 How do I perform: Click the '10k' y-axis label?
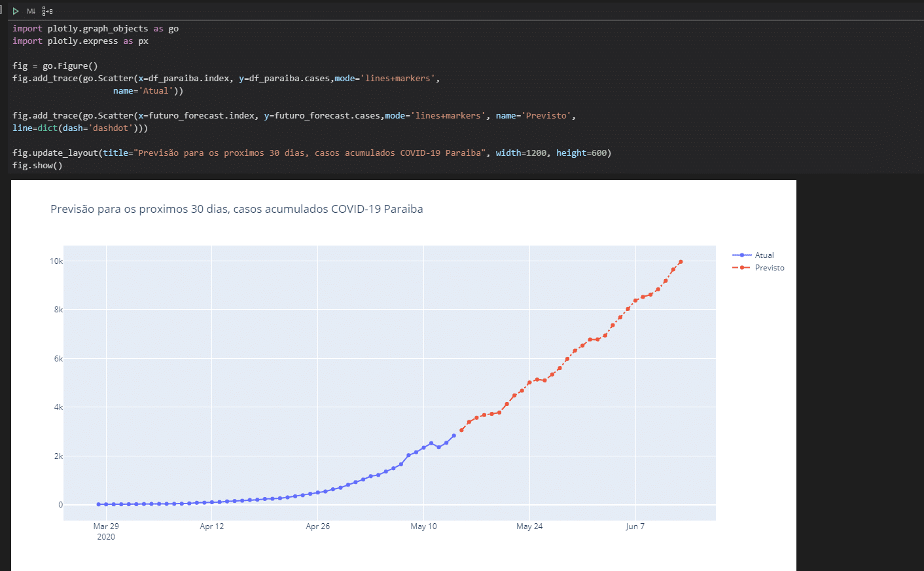click(x=56, y=261)
